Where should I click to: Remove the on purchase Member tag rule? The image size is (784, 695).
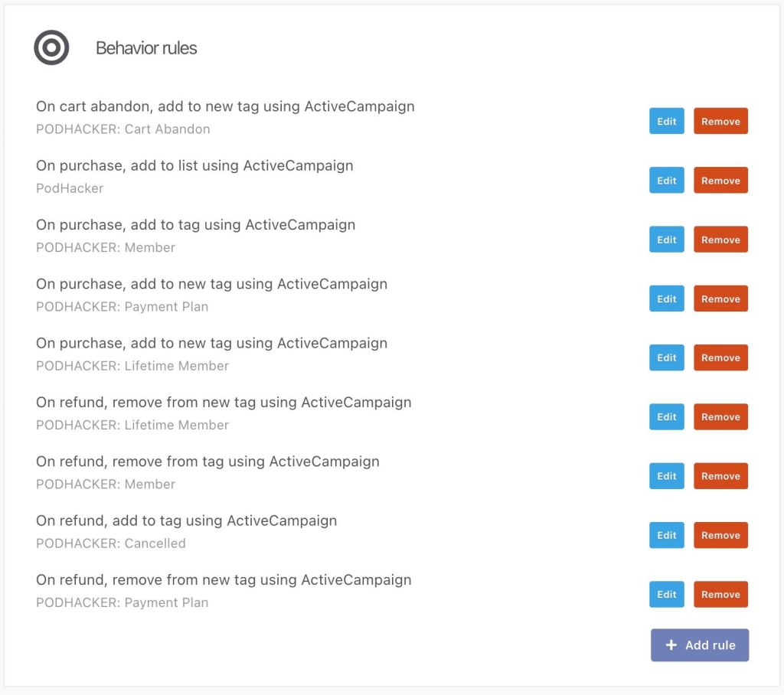click(x=720, y=240)
